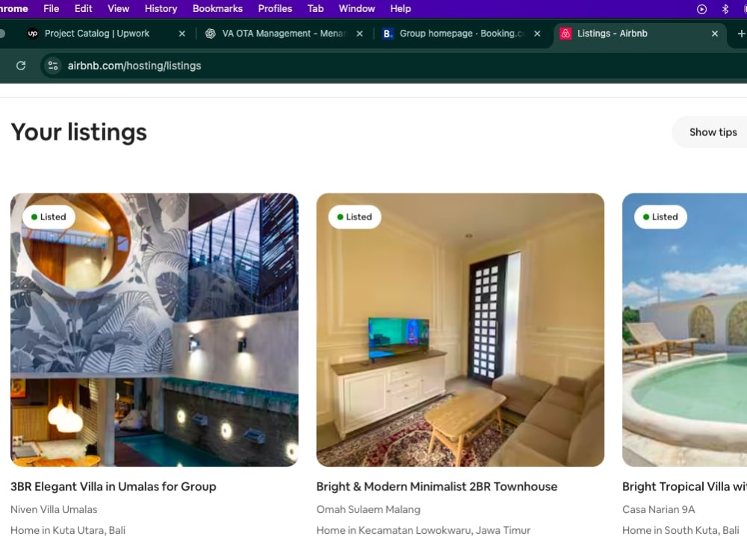The image size is (747, 560).
Task: Open the Help menu
Action: (400, 8)
